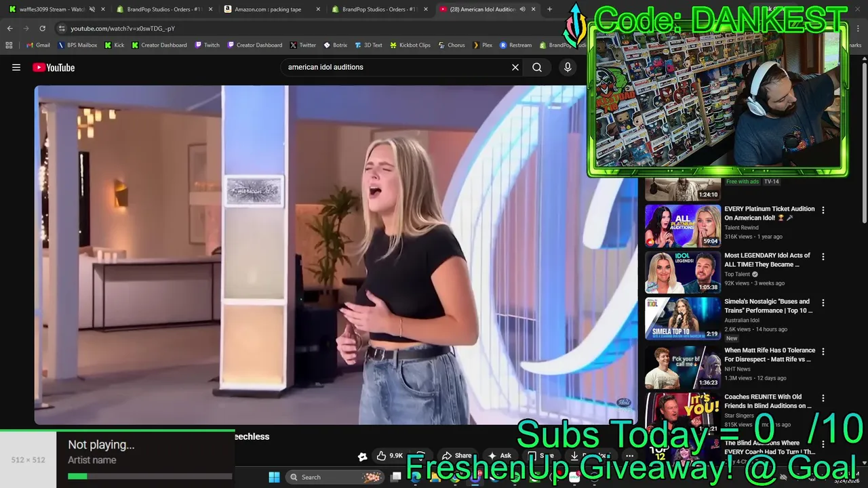The width and height of the screenshot is (868, 488).
Task: Open the Twitch bookmark
Action: (x=208, y=45)
